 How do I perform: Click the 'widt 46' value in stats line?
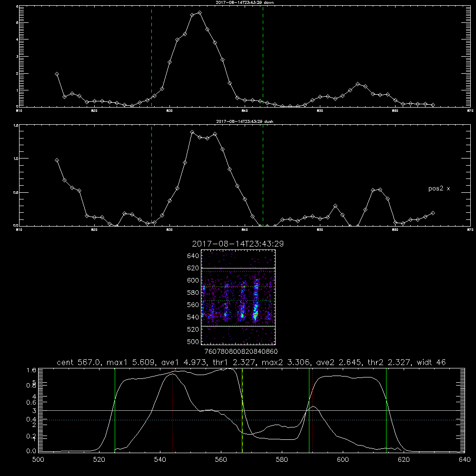click(x=431, y=362)
